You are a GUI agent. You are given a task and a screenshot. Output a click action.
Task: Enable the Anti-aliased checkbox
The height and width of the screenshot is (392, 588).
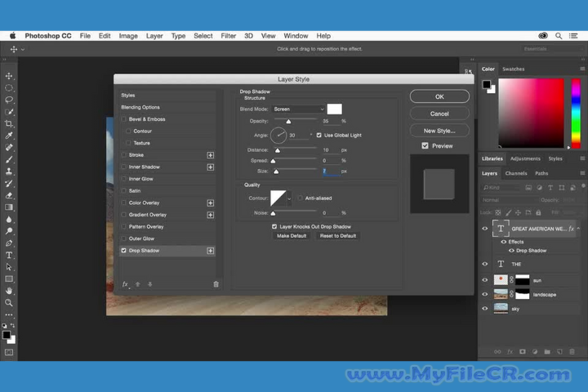[x=300, y=198]
